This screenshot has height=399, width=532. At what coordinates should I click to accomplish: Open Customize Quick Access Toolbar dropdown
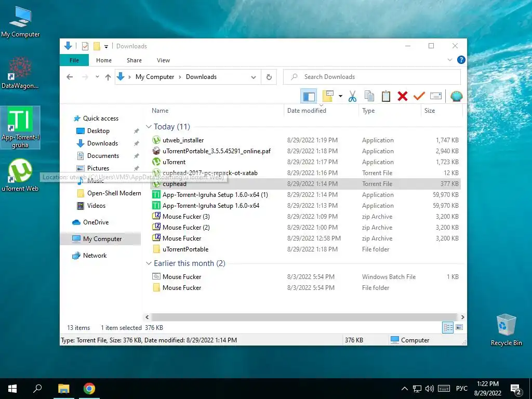coord(106,46)
